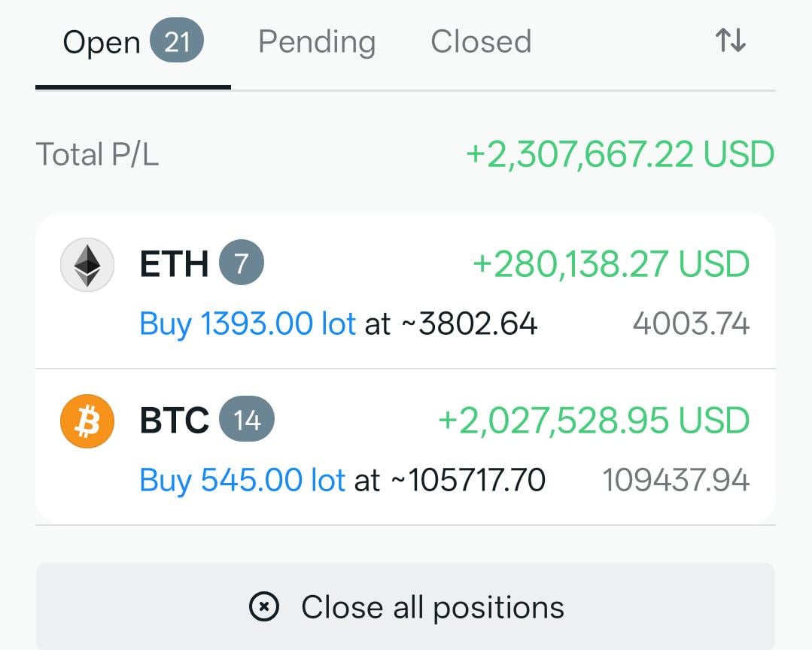This screenshot has height=650, width=812.
Task: Click the ETH positions count badge 7
Action: point(242,264)
